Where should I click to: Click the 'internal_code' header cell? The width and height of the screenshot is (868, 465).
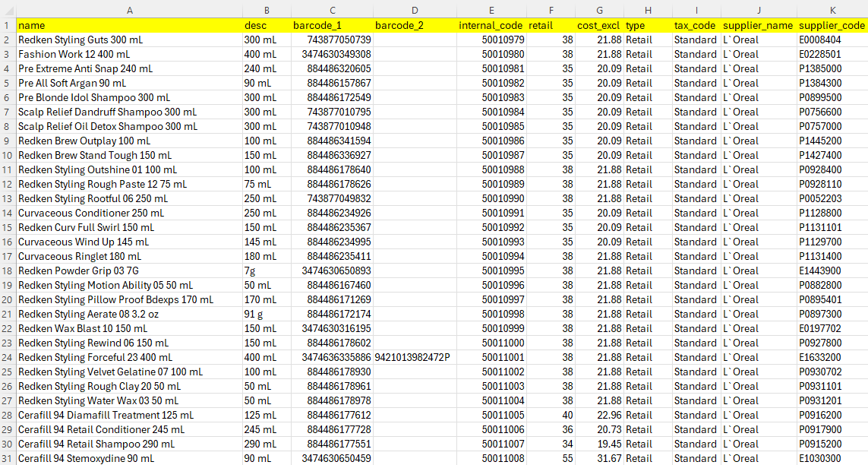click(491, 25)
